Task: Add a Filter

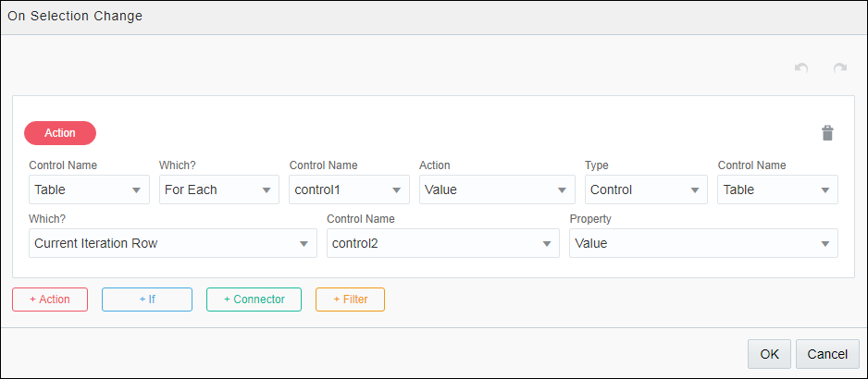Action: 350,300
